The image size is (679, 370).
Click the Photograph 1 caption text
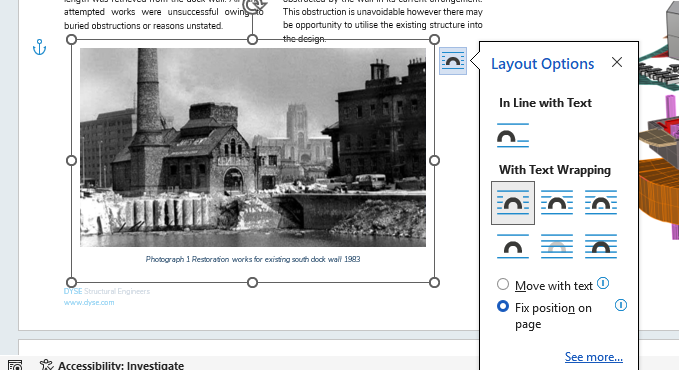pyautogui.click(x=253, y=259)
